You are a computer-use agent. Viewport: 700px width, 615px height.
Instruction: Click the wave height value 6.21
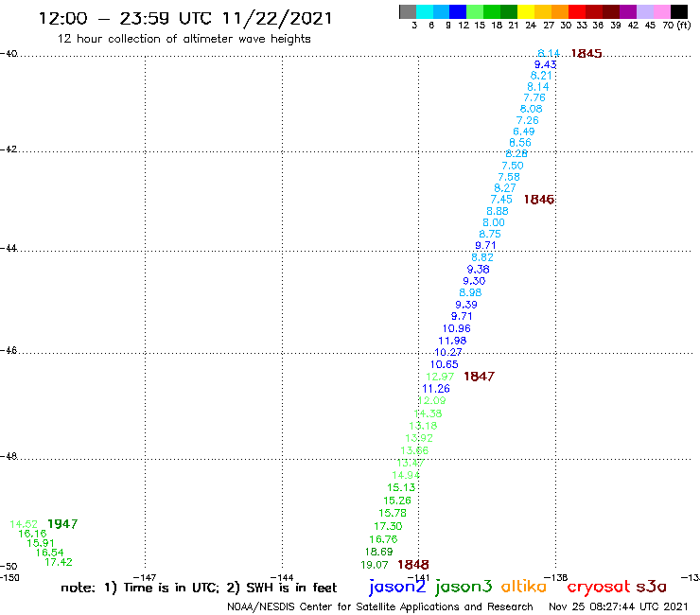541,76
